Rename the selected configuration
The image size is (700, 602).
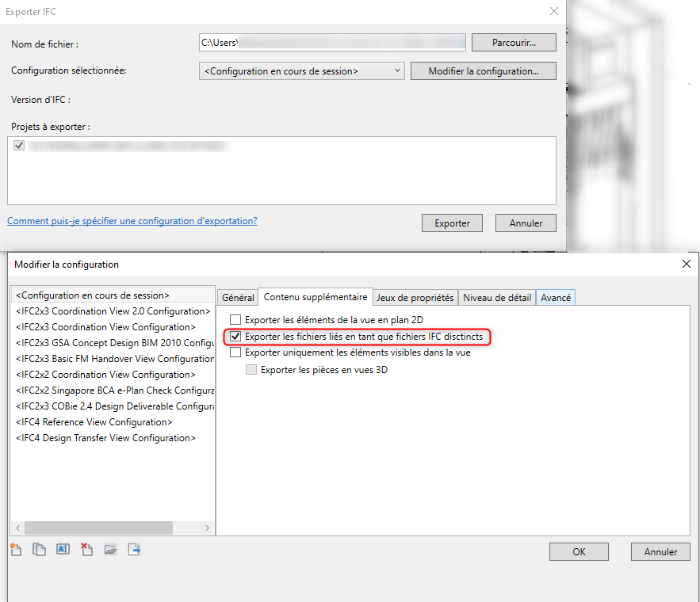[x=63, y=549]
